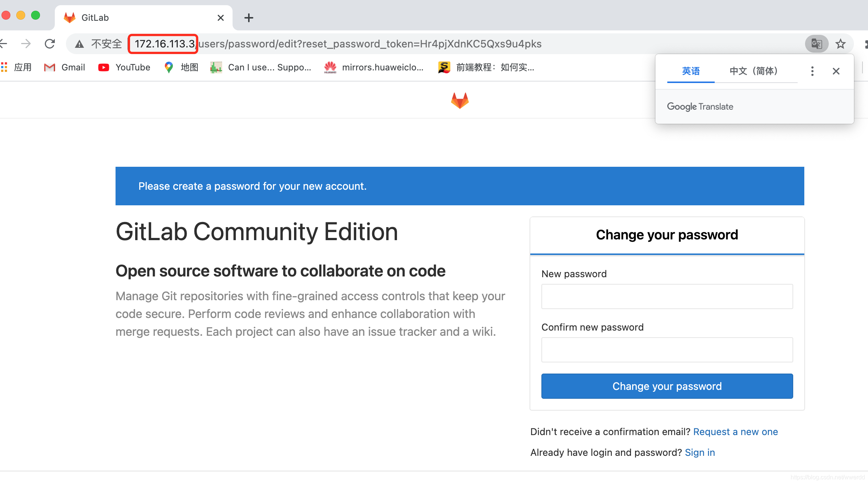Image resolution: width=868 pixels, height=484 pixels.
Task: Select the 中文（简体）tab in translate popup
Action: click(x=756, y=71)
